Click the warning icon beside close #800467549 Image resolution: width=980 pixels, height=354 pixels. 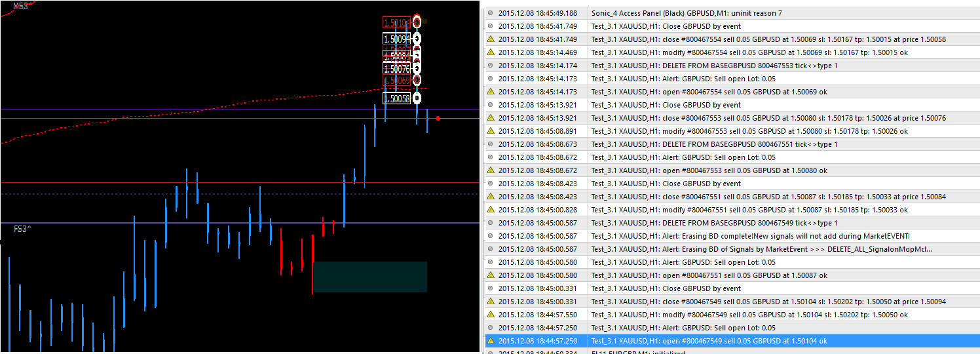coord(490,302)
